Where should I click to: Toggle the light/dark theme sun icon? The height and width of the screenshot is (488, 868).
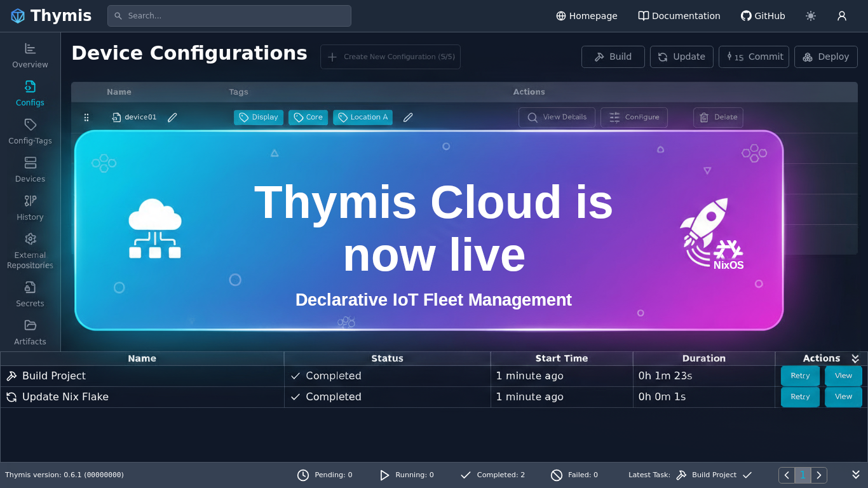(x=811, y=16)
